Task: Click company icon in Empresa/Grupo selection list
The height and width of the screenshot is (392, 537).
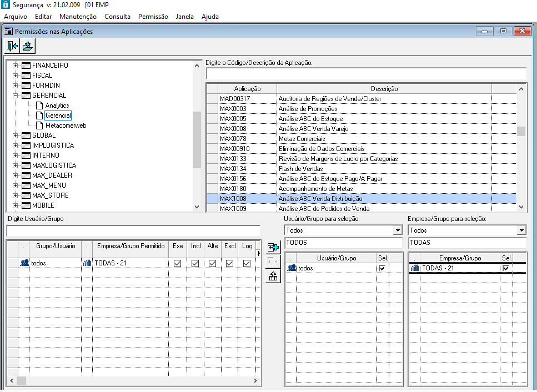Action: point(415,268)
